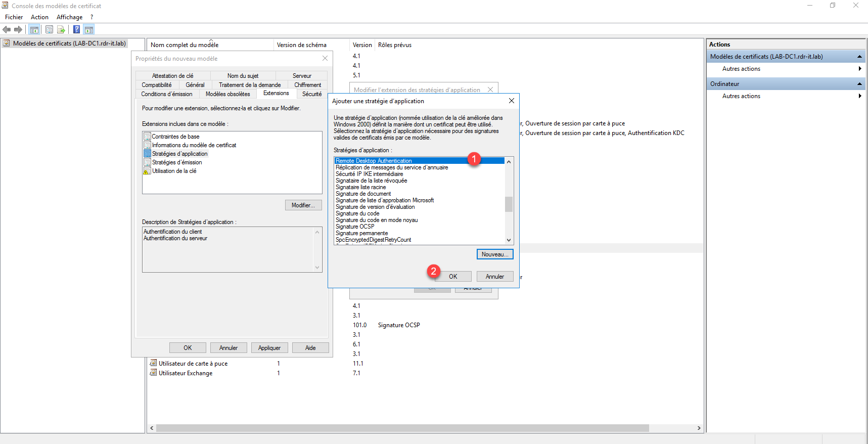
Task: Open the Affichage menu
Action: click(x=69, y=17)
